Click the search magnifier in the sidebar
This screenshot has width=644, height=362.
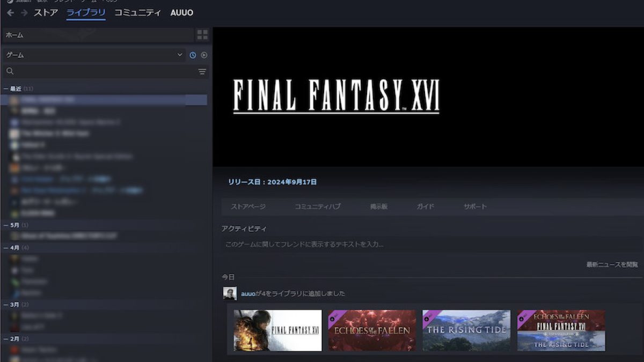coord(10,71)
